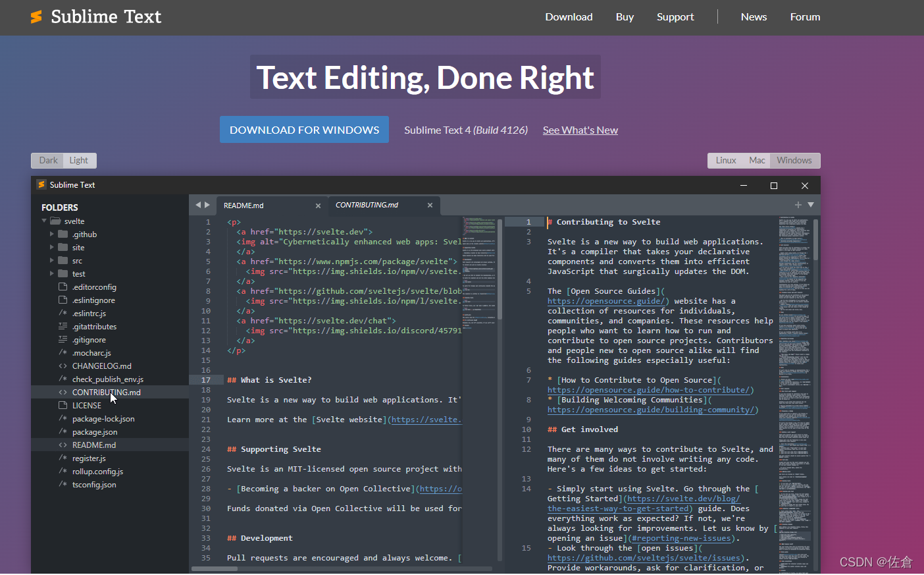924x575 pixels.
Task: Switch theme to Light
Action: tap(79, 160)
